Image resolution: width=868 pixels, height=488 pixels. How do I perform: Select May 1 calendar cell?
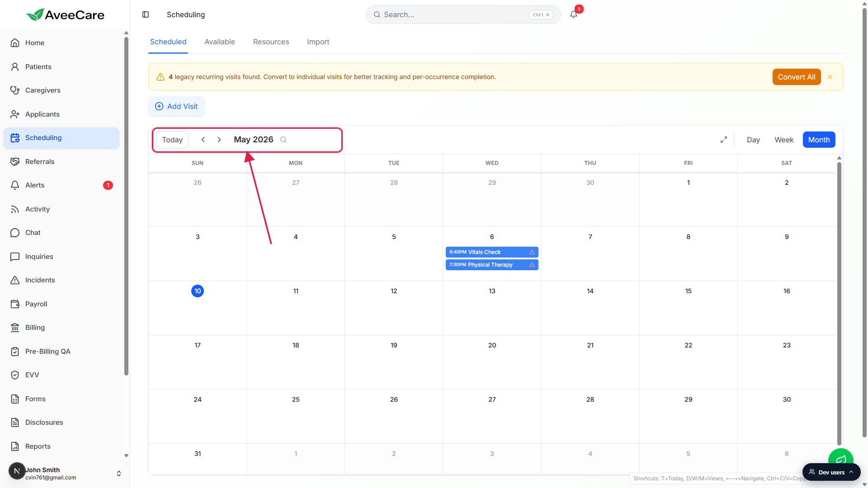pyautogui.click(x=688, y=199)
